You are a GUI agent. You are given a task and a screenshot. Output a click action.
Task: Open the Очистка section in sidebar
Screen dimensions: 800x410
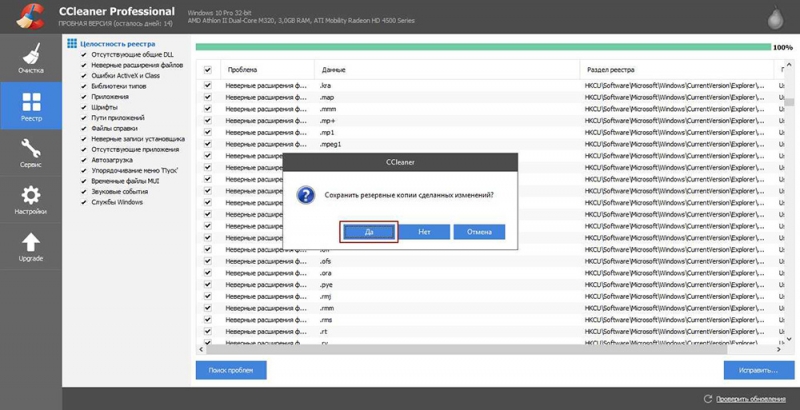pyautogui.click(x=31, y=58)
